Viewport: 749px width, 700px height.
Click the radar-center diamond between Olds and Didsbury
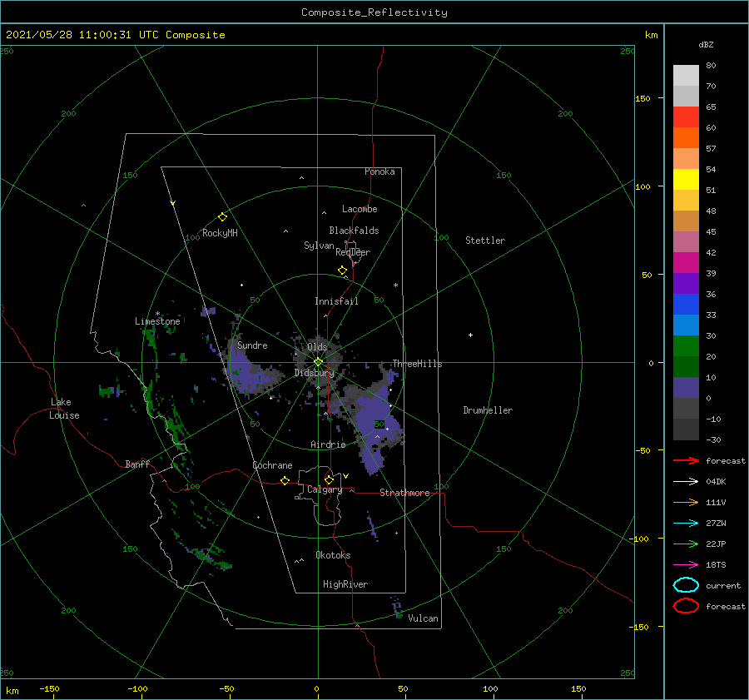click(x=318, y=362)
